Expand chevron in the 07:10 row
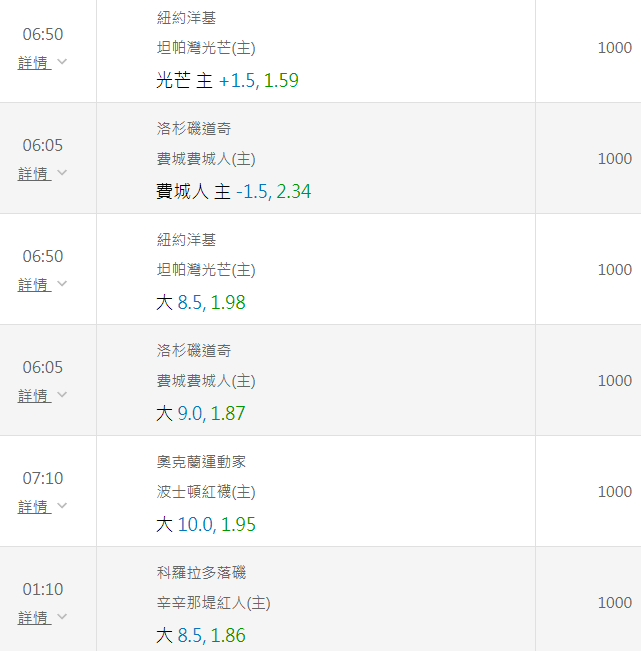The height and width of the screenshot is (651, 641). 62,506
